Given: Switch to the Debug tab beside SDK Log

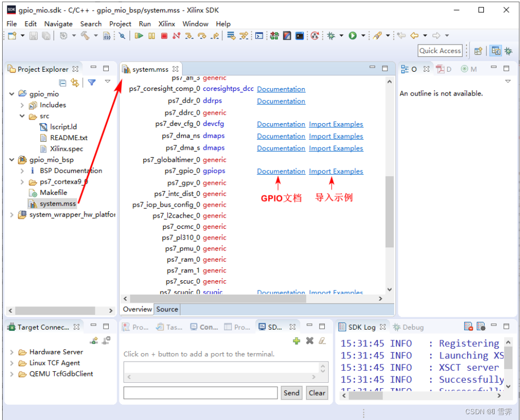Looking at the screenshot, I should pyautogui.click(x=408, y=327).
